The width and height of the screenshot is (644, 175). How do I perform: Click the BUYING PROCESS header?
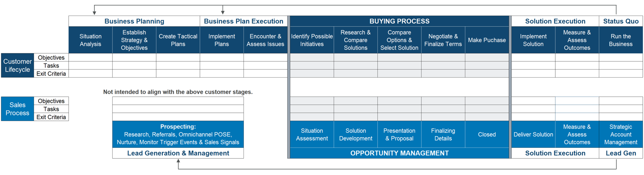pyautogui.click(x=399, y=21)
